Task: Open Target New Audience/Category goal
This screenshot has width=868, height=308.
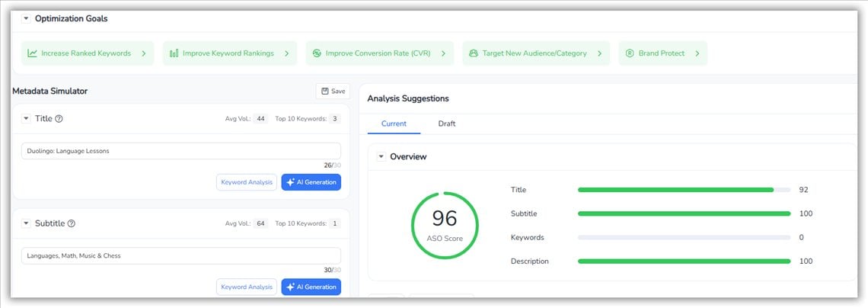Action: (536, 53)
